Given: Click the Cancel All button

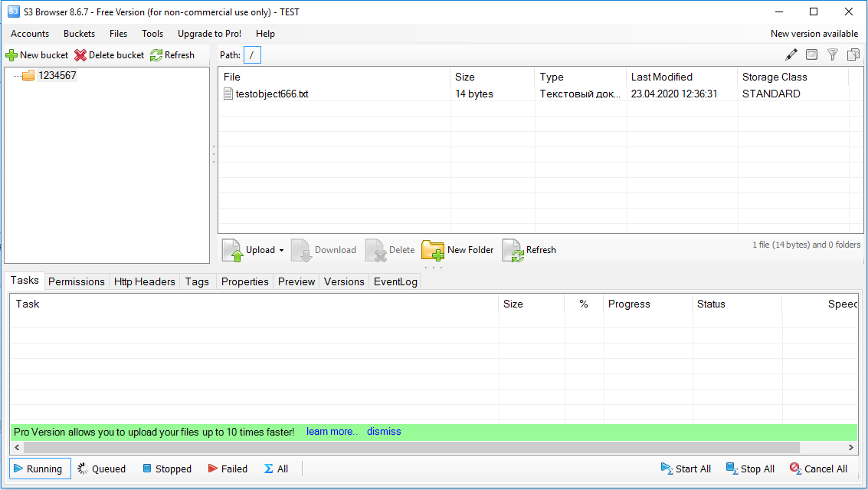Looking at the screenshot, I should point(819,469).
